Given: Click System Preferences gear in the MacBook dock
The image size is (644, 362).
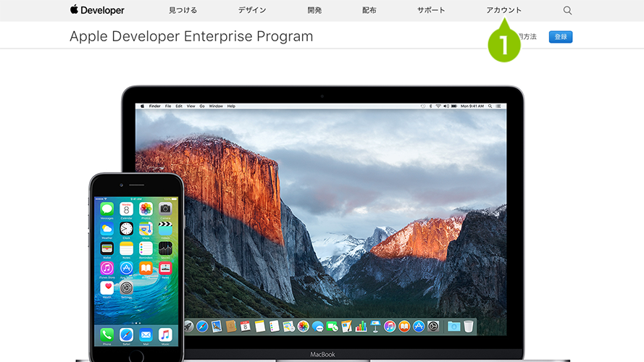Looking at the screenshot, I should point(433,327).
